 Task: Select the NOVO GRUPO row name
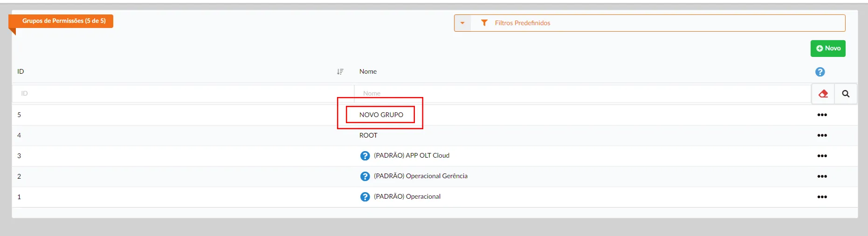coord(381,115)
